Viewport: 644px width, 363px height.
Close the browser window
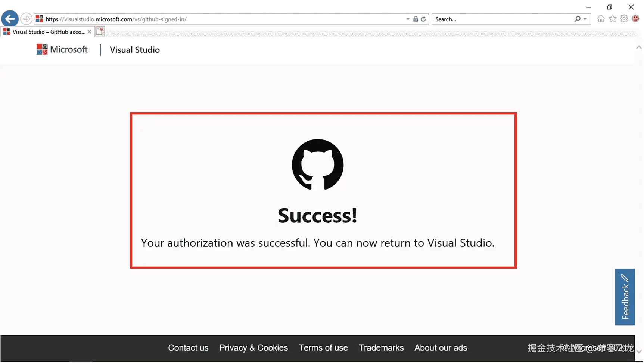click(x=631, y=7)
